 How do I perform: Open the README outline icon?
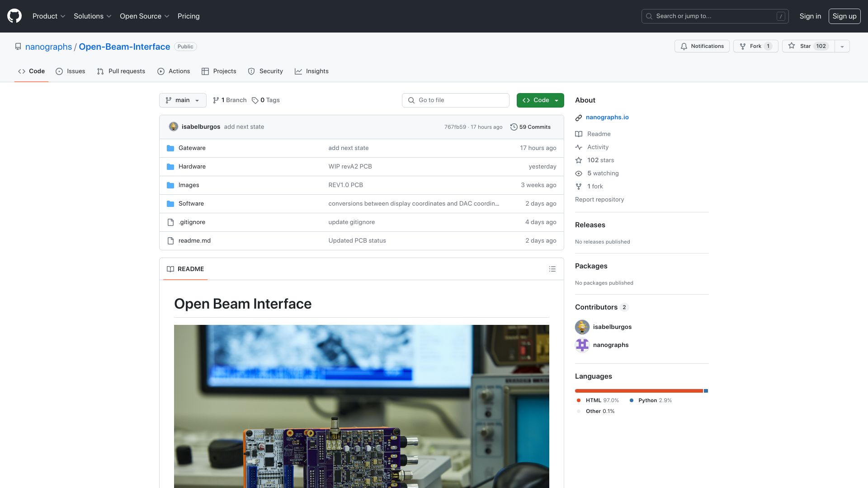(x=552, y=269)
